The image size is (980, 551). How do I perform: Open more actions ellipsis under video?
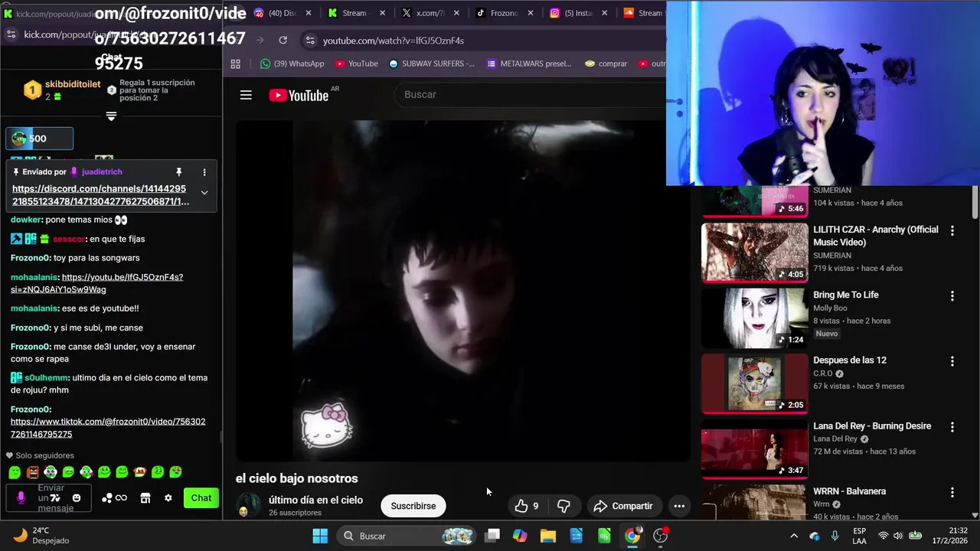[679, 506]
